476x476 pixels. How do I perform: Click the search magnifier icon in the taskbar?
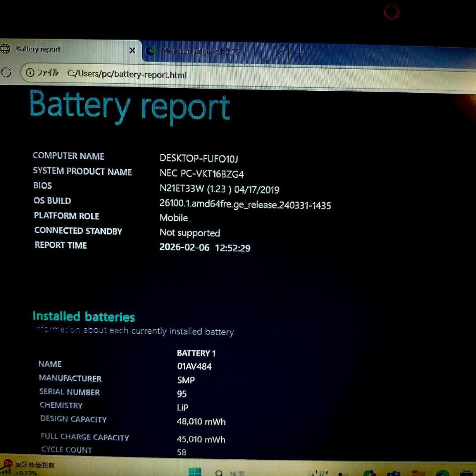(218, 473)
